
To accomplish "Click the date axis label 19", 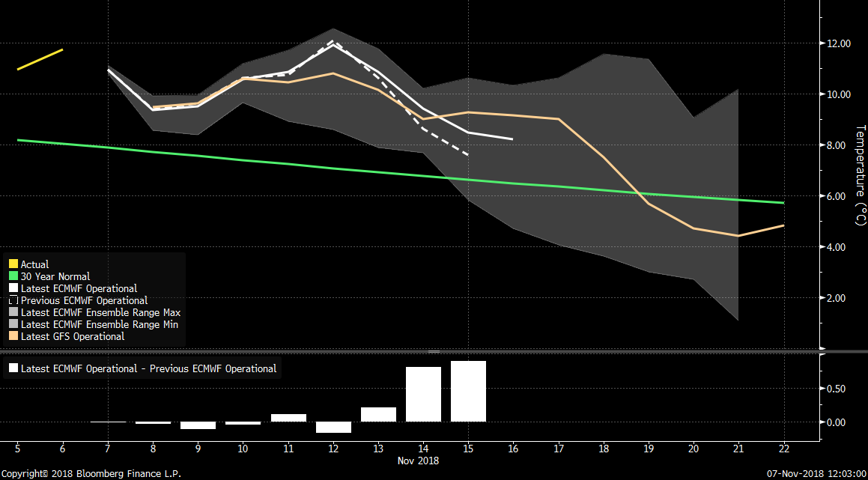I will tap(649, 449).
